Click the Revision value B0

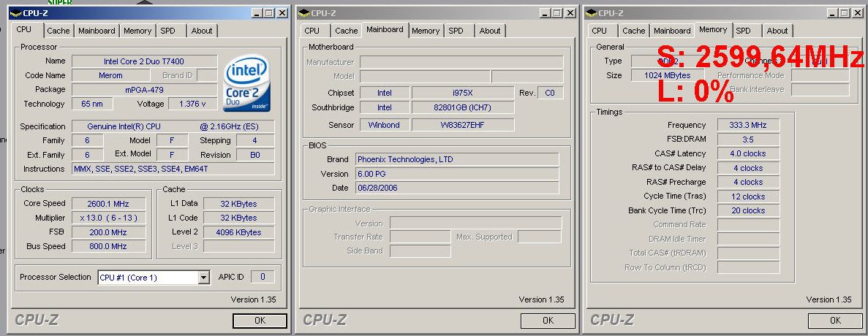tap(254, 156)
